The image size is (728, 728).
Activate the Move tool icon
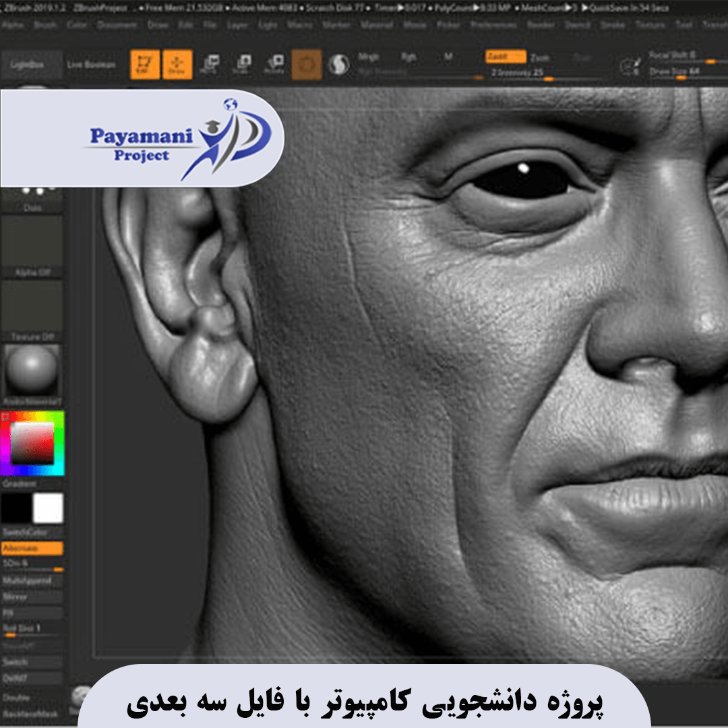tap(210, 65)
